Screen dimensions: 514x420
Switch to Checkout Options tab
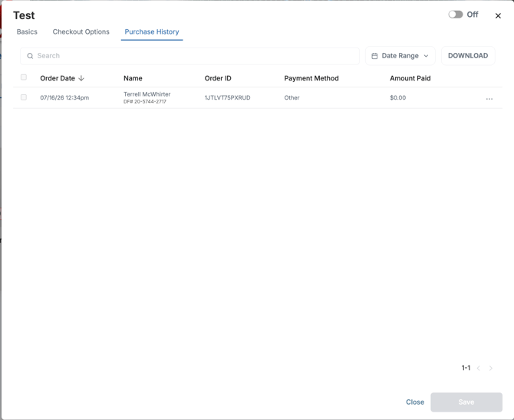point(81,31)
